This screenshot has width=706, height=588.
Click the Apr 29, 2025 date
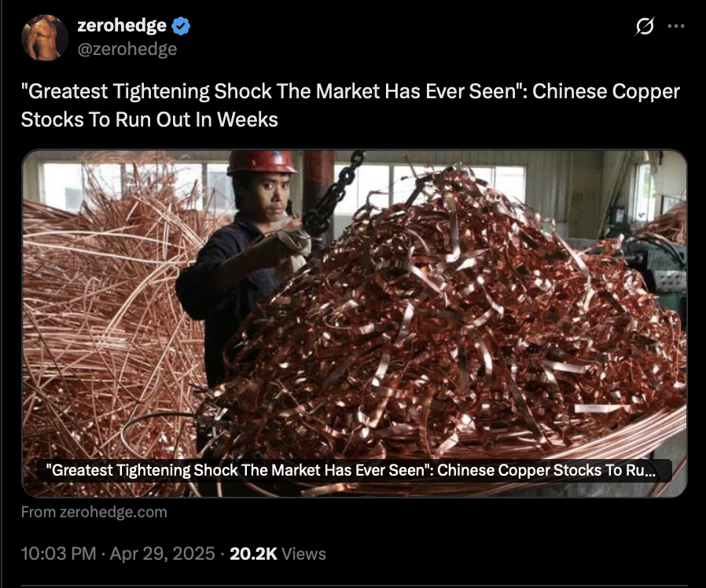click(x=162, y=553)
